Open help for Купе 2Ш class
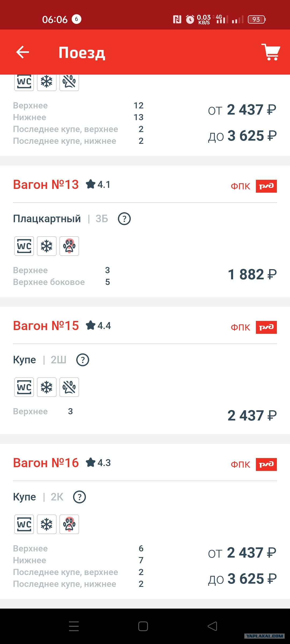The height and width of the screenshot is (644, 290). [83, 360]
